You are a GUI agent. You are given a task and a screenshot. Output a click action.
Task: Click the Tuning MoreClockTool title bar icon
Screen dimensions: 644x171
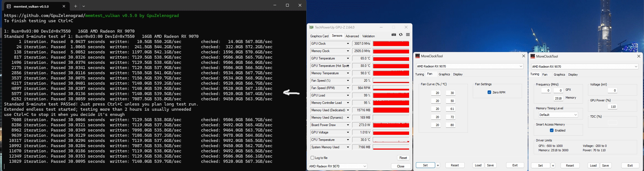click(533, 56)
